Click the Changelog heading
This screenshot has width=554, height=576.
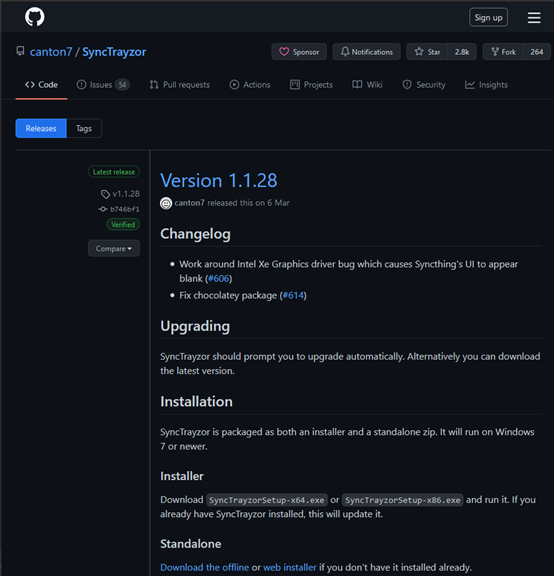click(195, 234)
